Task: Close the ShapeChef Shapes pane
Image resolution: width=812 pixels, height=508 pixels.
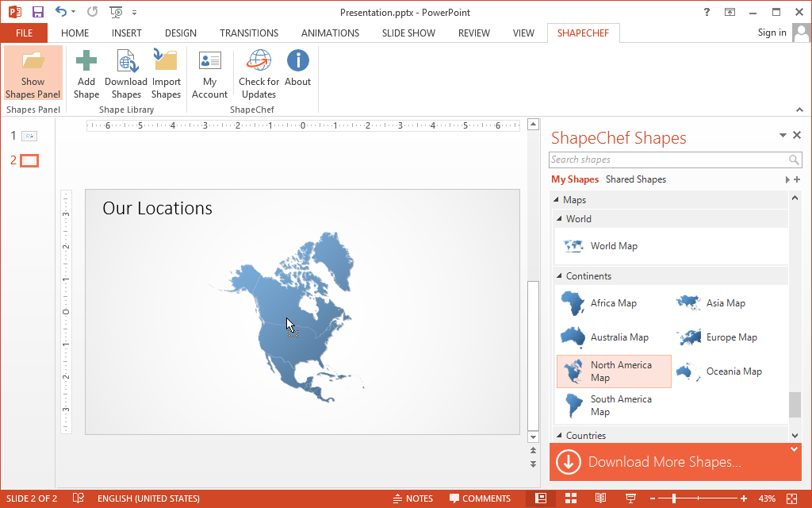Action: [x=797, y=135]
